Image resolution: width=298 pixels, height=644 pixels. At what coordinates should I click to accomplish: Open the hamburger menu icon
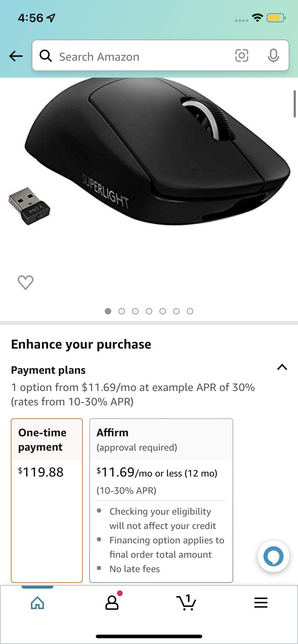[x=261, y=603]
